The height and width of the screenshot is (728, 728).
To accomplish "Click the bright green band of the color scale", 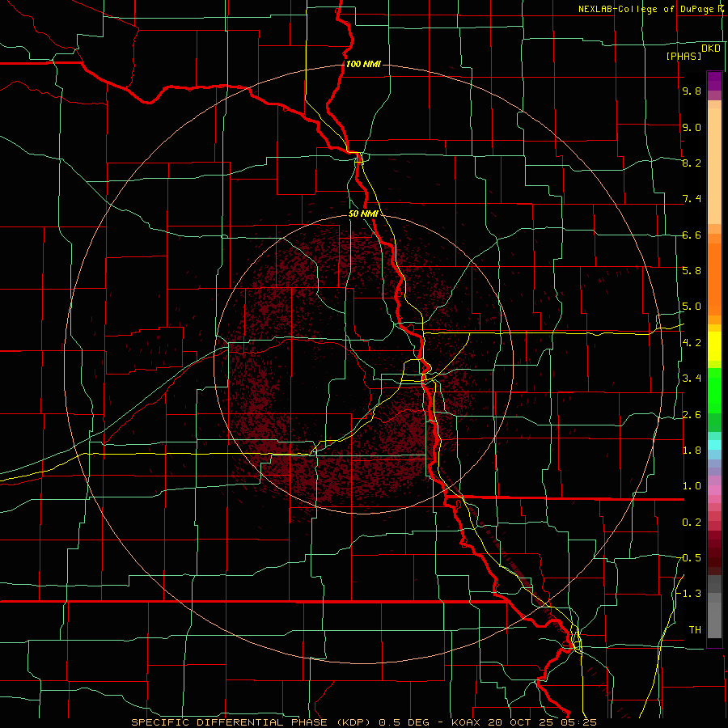I will coord(714,390).
